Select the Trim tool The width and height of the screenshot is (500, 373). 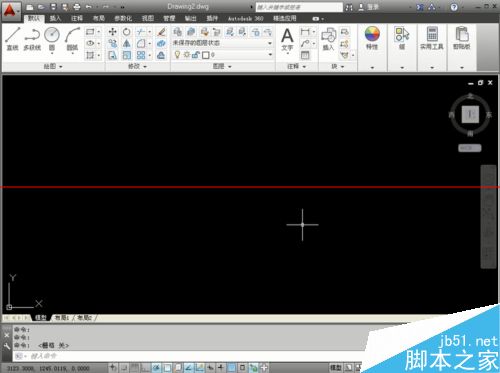141,32
